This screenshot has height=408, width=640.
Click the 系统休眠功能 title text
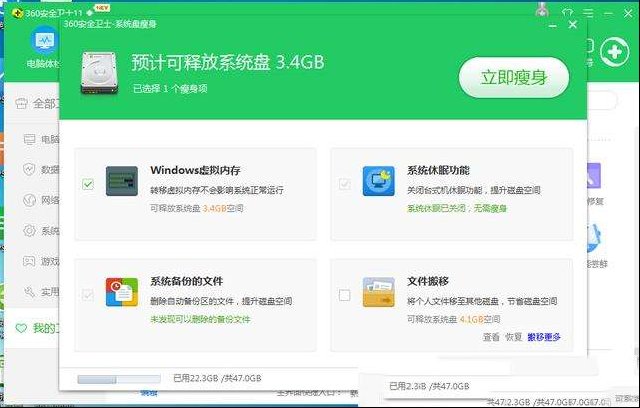[x=438, y=170]
